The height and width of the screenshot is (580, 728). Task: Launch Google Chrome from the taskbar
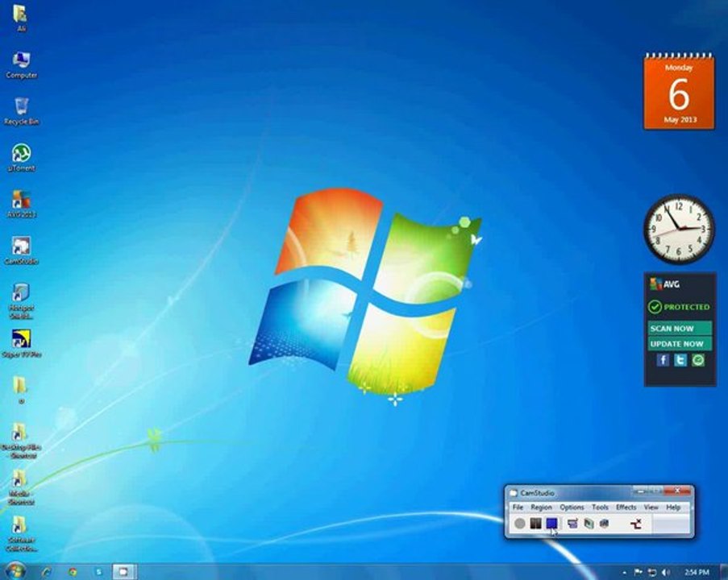tap(73, 572)
